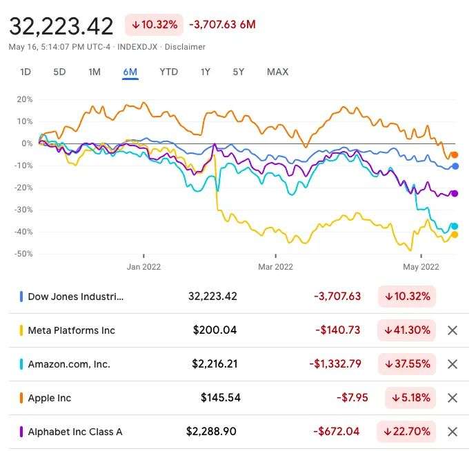The image size is (476, 451).
Task: Click the Alphabet 22.70% change badge
Action: coord(406,432)
